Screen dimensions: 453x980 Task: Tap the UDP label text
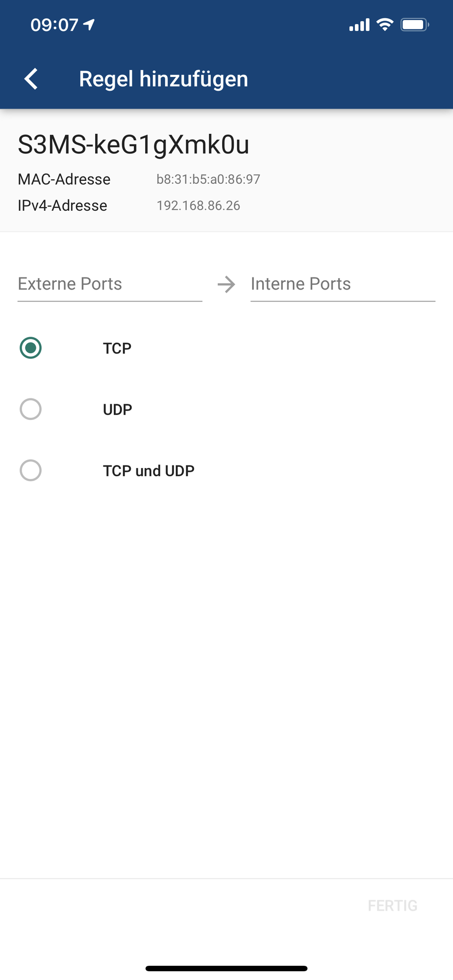118,410
